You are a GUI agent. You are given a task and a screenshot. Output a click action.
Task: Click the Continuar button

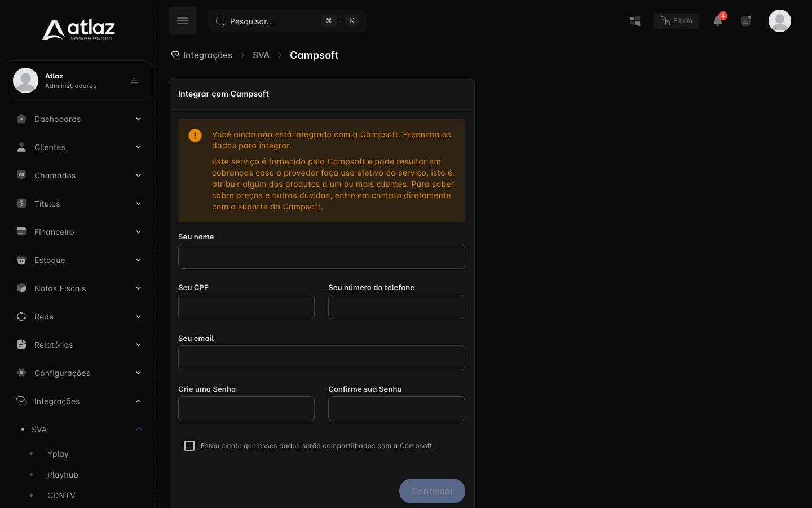tap(432, 491)
